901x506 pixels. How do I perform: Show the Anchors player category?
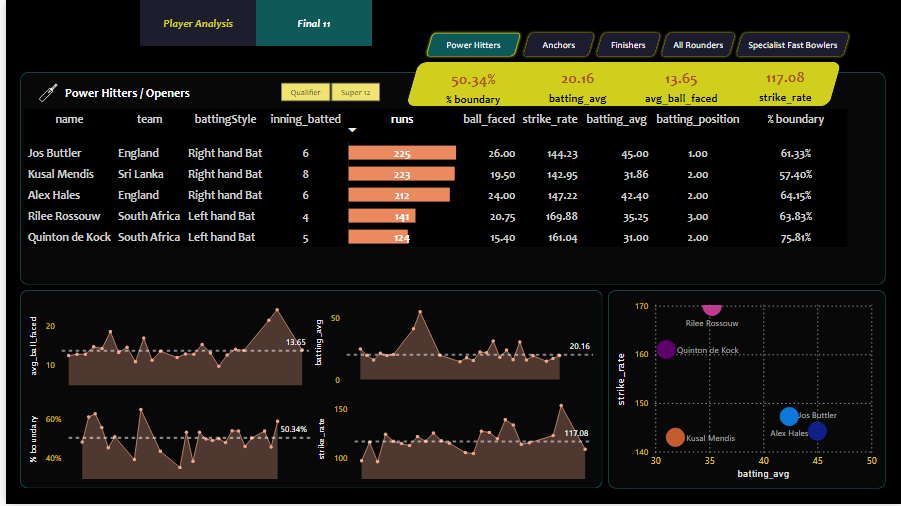click(x=558, y=45)
